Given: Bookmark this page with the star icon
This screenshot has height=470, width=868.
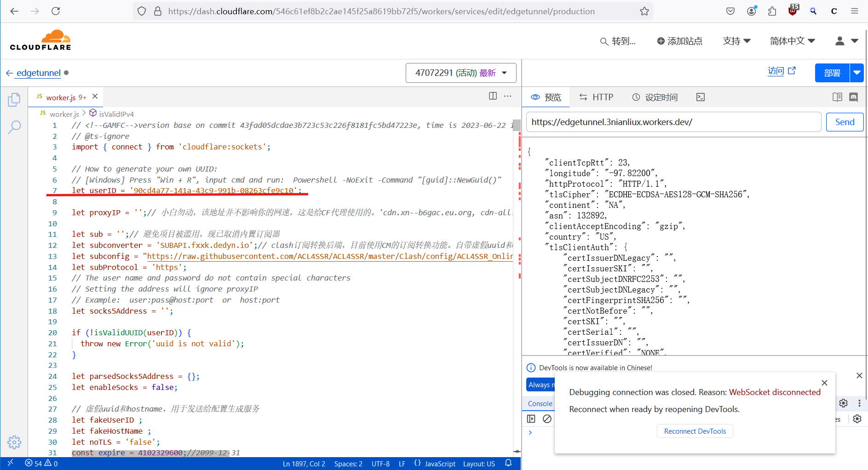Looking at the screenshot, I should pos(644,11).
